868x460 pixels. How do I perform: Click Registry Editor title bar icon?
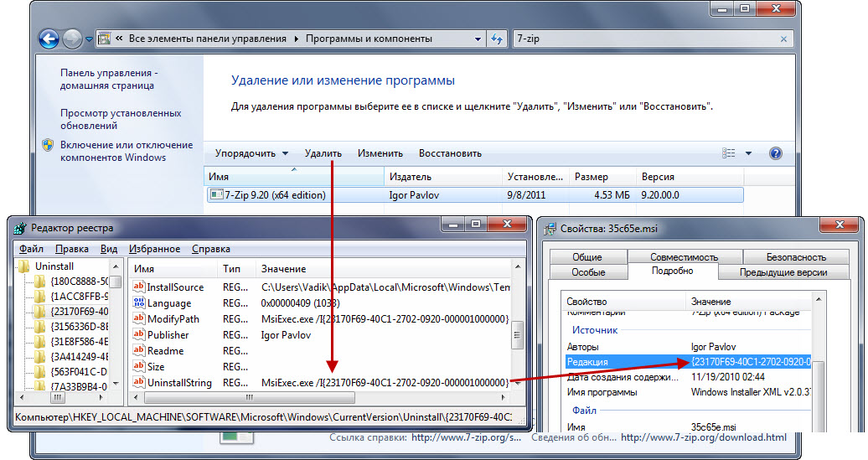click(20, 228)
